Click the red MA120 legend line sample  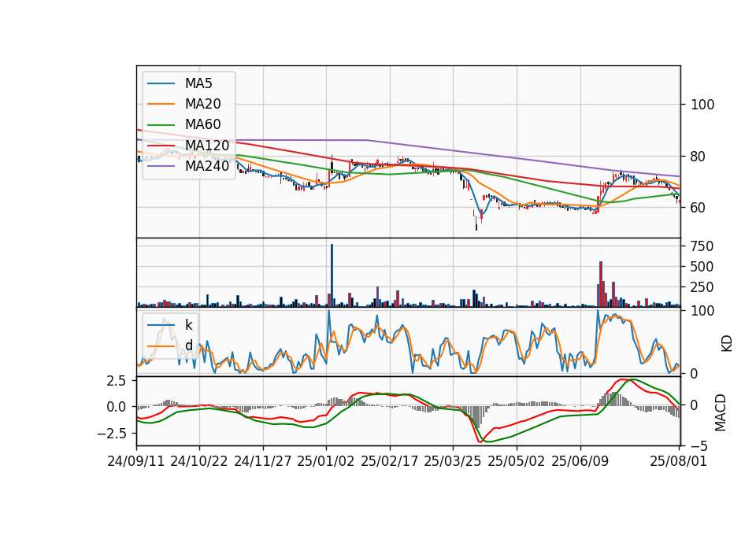pos(161,146)
